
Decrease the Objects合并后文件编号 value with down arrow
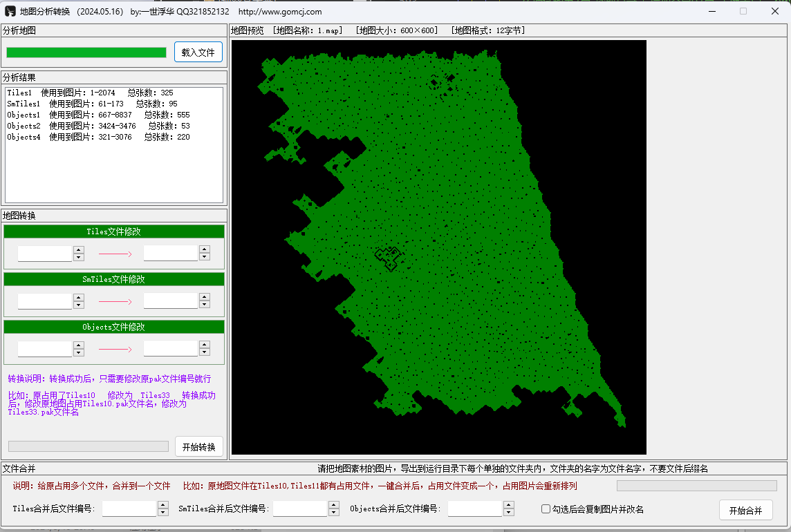coord(509,513)
